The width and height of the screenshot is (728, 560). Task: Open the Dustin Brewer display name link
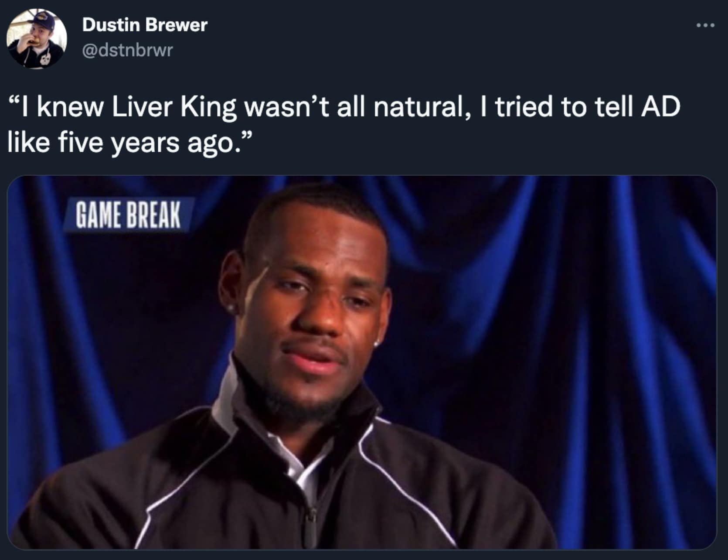click(x=145, y=25)
